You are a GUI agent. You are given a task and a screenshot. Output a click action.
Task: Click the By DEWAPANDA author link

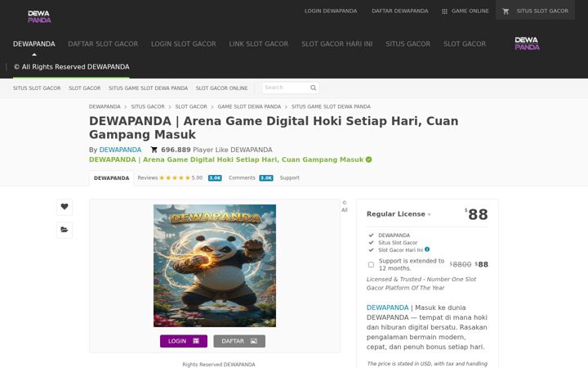pos(120,150)
